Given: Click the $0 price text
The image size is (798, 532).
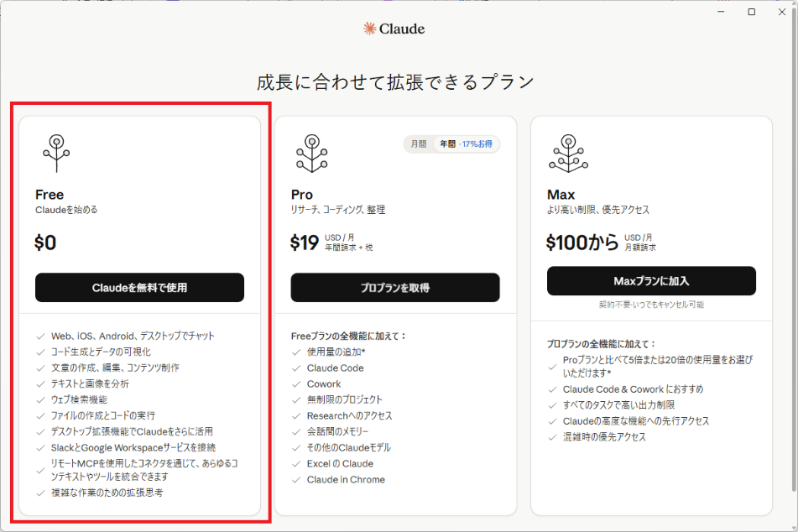Looking at the screenshot, I should (x=45, y=243).
